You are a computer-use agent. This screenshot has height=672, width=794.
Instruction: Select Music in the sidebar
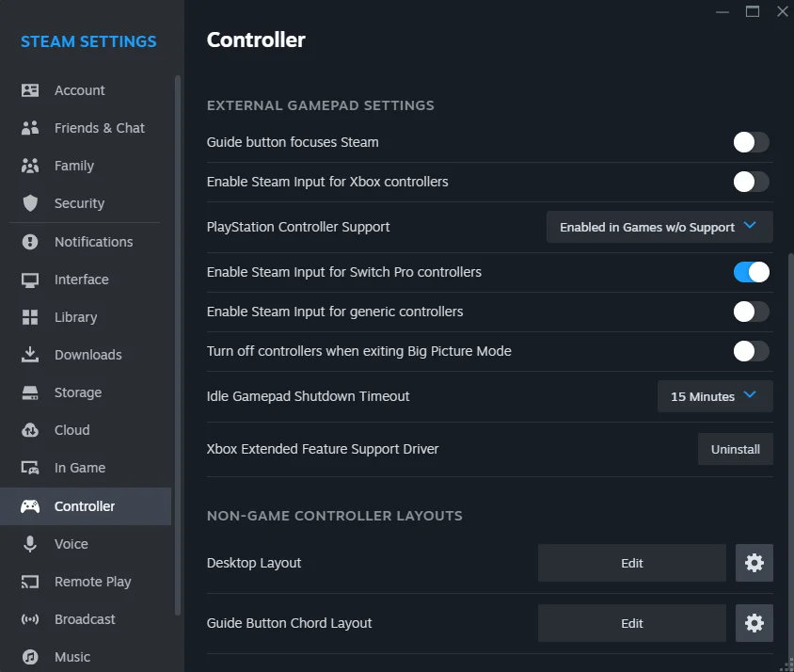click(x=86, y=657)
